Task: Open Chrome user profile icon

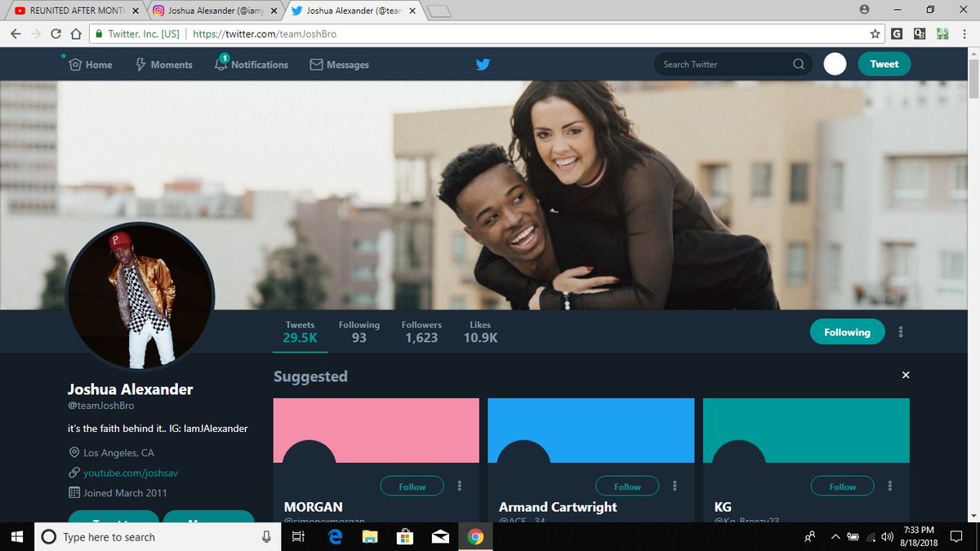Action: pos(864,10)
